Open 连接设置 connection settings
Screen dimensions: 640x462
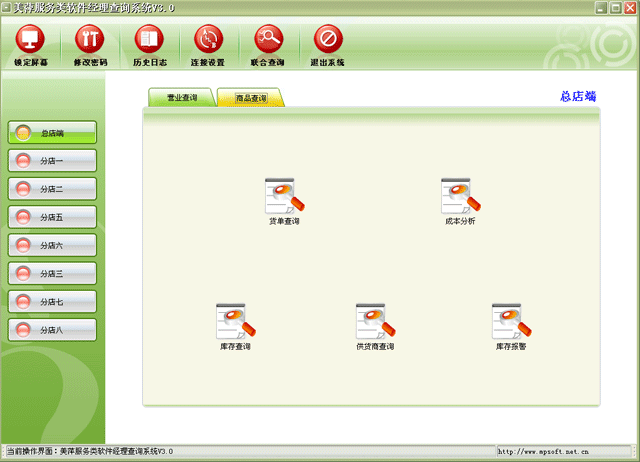point(208,43)
